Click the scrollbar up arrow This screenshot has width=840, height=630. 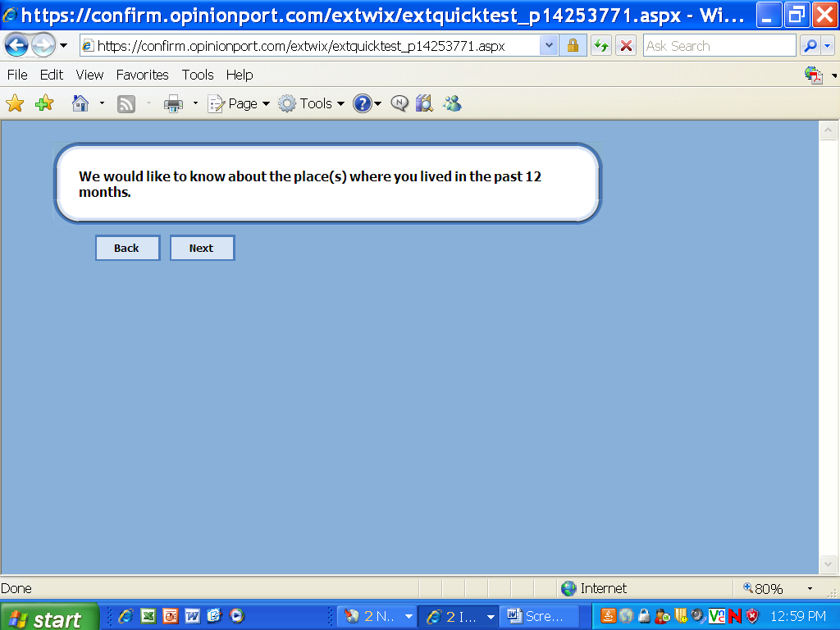pos(829,130)
